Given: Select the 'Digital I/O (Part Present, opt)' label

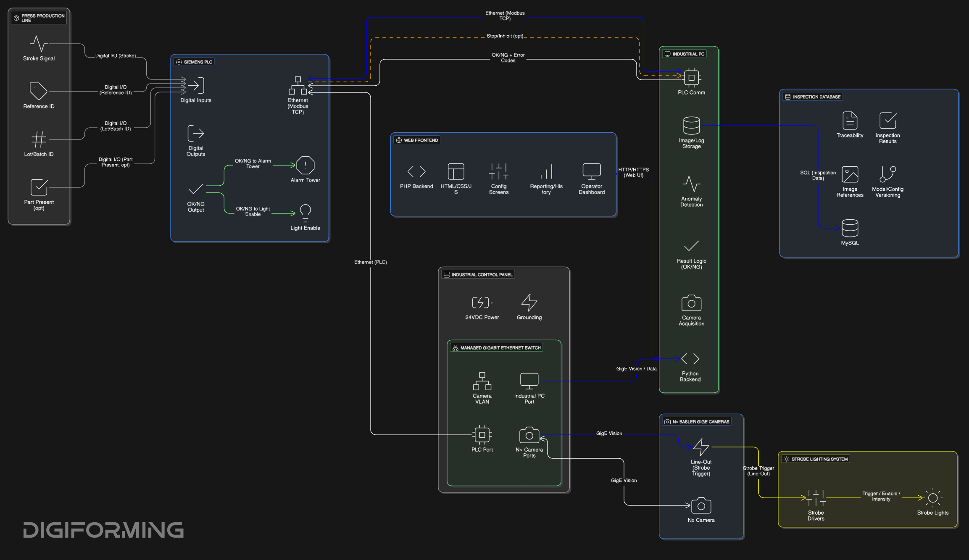Looking at the screenshot, I should pos(116,162).
